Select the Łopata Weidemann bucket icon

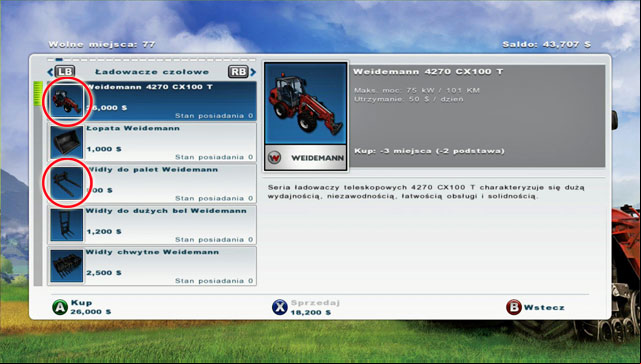[67, 142]
